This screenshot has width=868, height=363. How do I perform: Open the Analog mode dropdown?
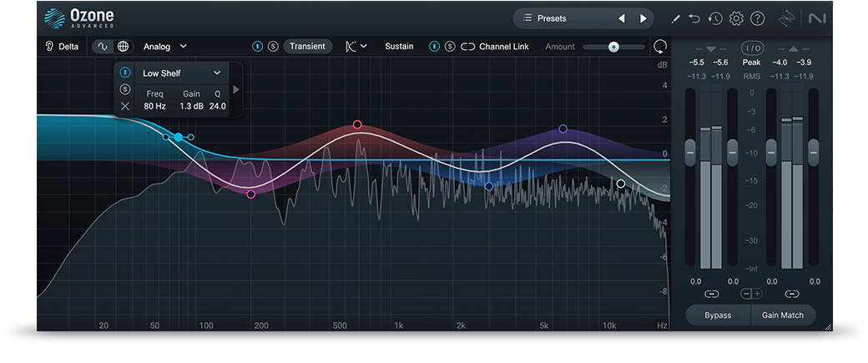(x=165, y=47)
